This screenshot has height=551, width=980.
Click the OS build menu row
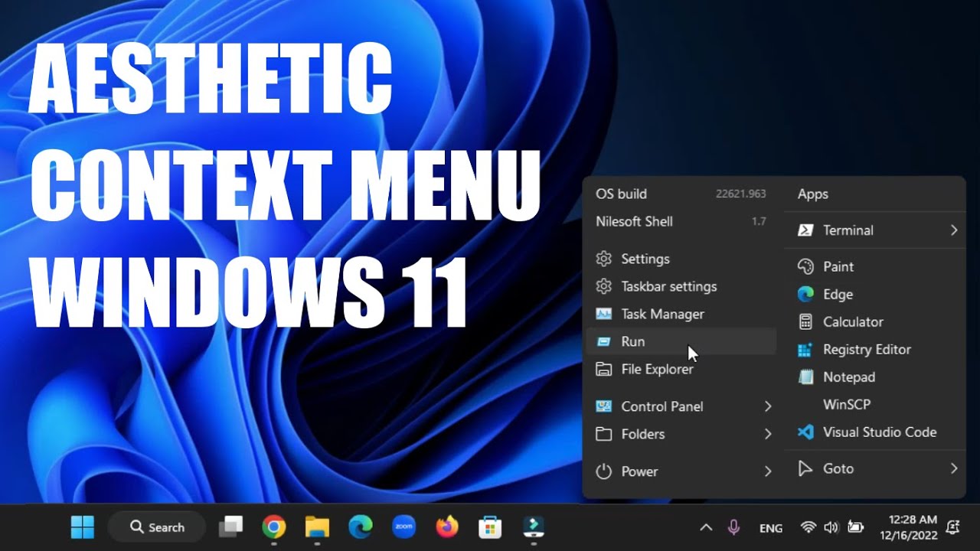(x=681, y=194)
